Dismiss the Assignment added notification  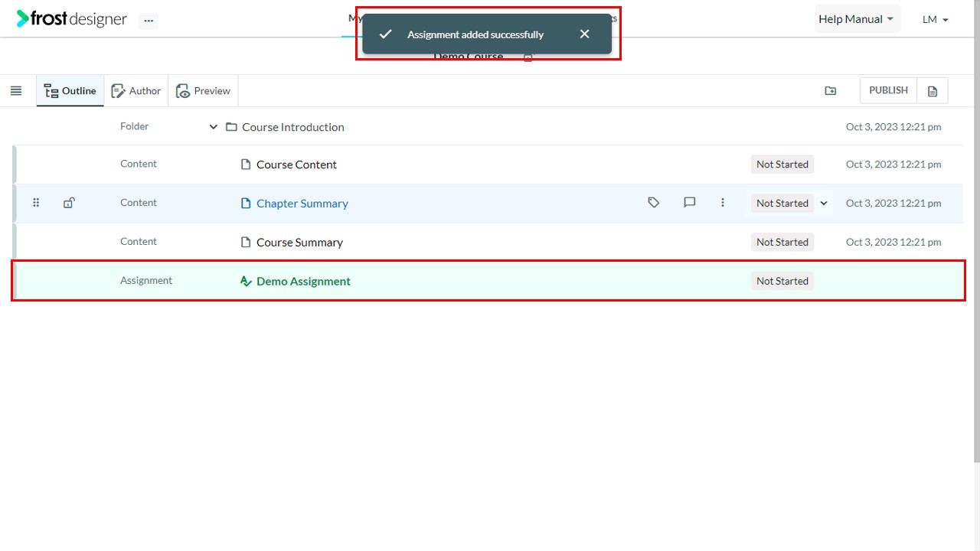pos(585,34)
